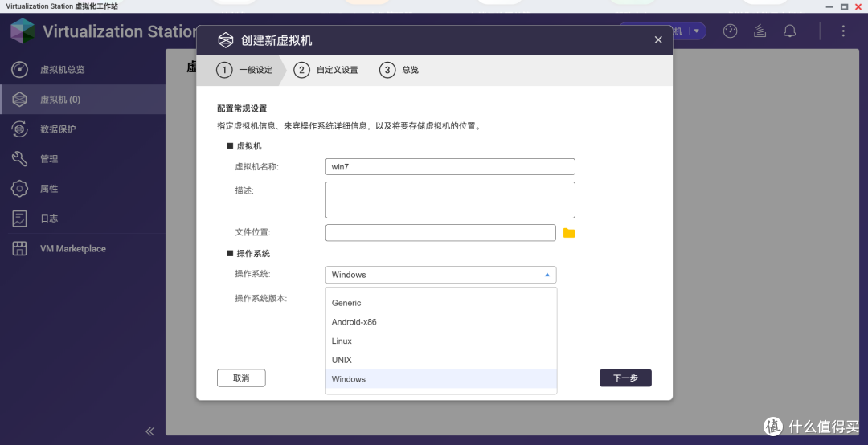Click the 虚拟机名称 field containing win7
The height and width of the screenshot is (445, 868).
point(450,166)
